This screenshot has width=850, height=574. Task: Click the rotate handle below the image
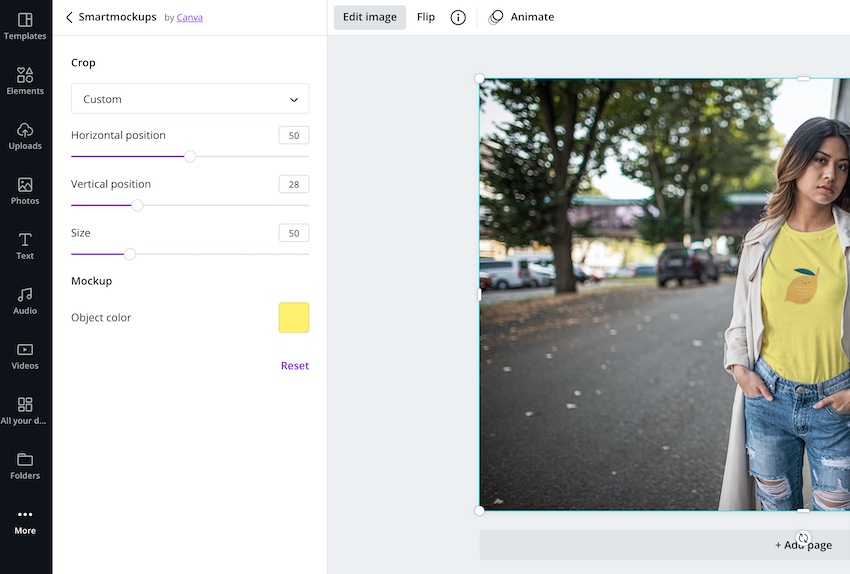(x=803, y=538)
